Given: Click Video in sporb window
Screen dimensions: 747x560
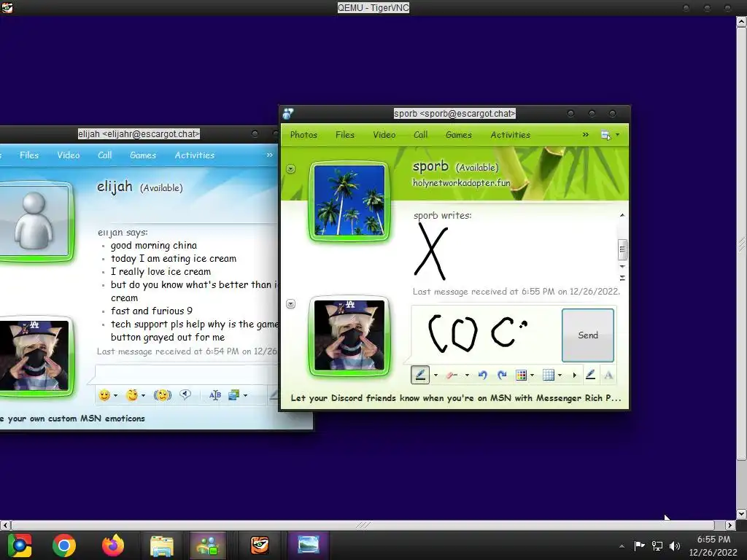Looking at the screenshot, I should tap(384, 135).
